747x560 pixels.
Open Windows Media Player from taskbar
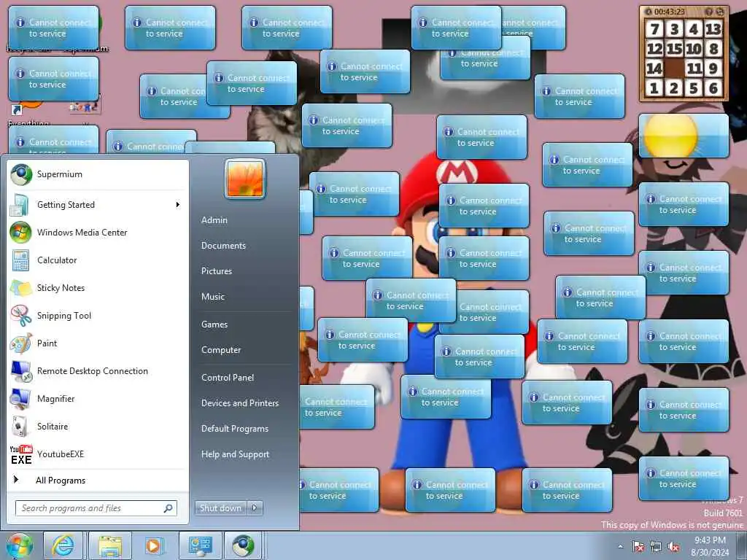coord(154,545)
